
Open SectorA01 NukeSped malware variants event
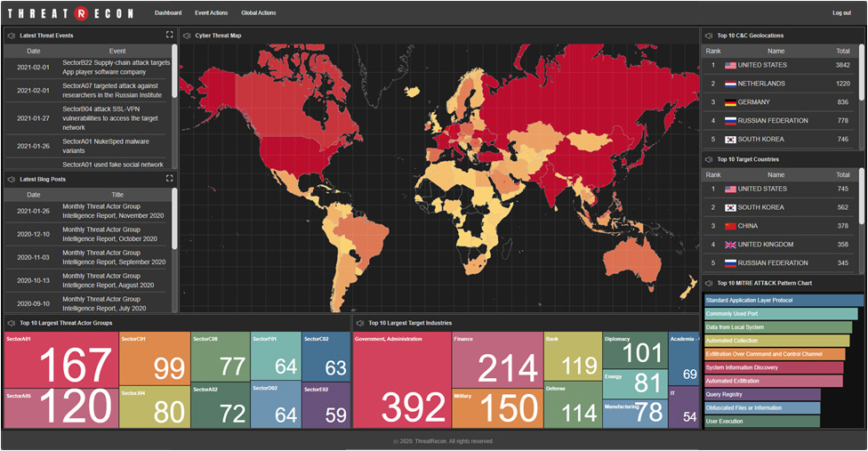106,146
